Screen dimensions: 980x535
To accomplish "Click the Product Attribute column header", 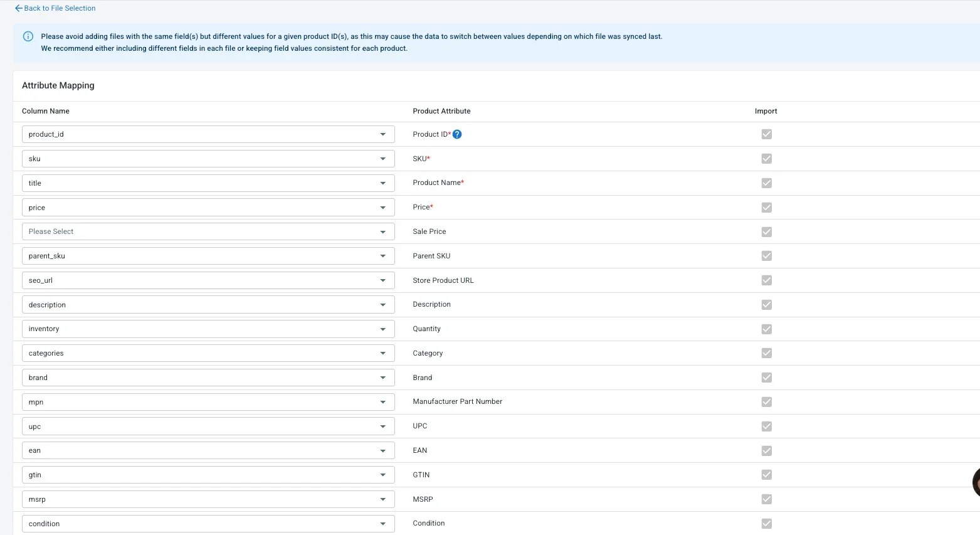I will (441, 111).
